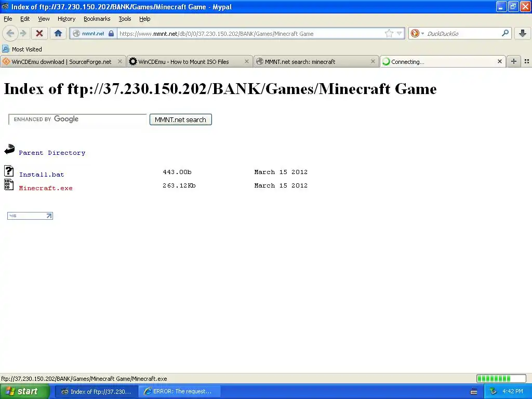The width and height of the screenshot is (532, 399).
Task: Click the 443.00b file size text
Action: coord(177,172)
